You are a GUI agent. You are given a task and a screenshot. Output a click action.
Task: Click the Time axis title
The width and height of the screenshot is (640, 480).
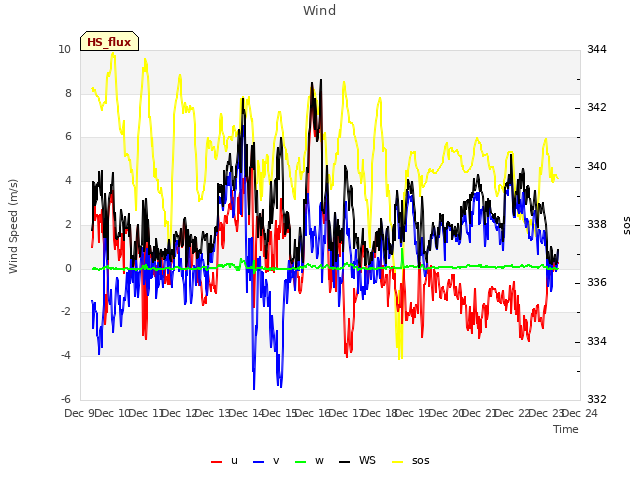pos(566,429)
